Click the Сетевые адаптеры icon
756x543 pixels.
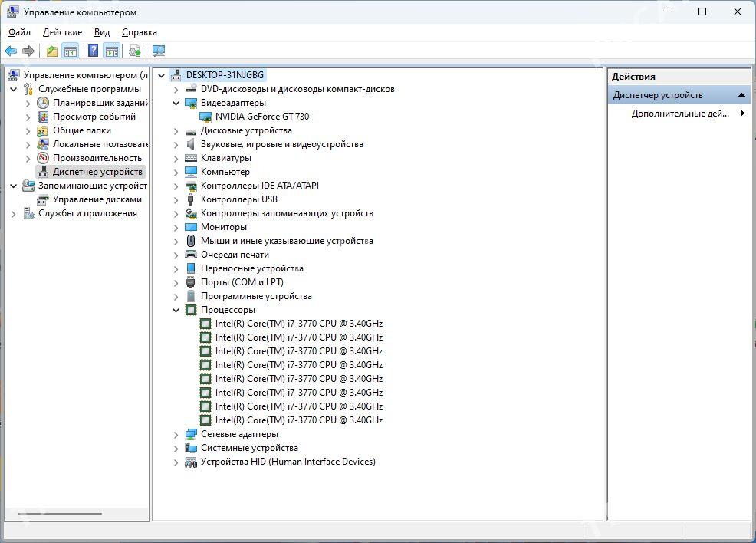[191, 434]
